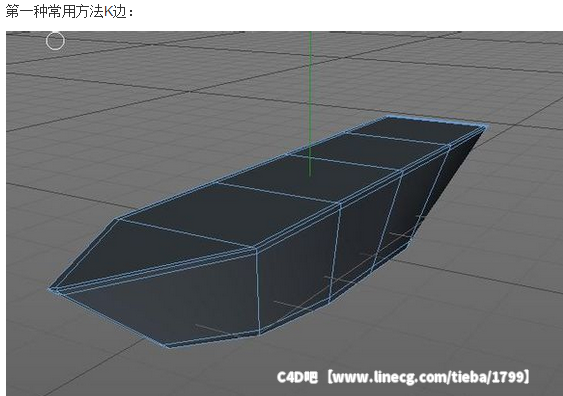Click the white circle cursor in viewport corner
This screenshot has height=396, width=563.
[55, 41]
